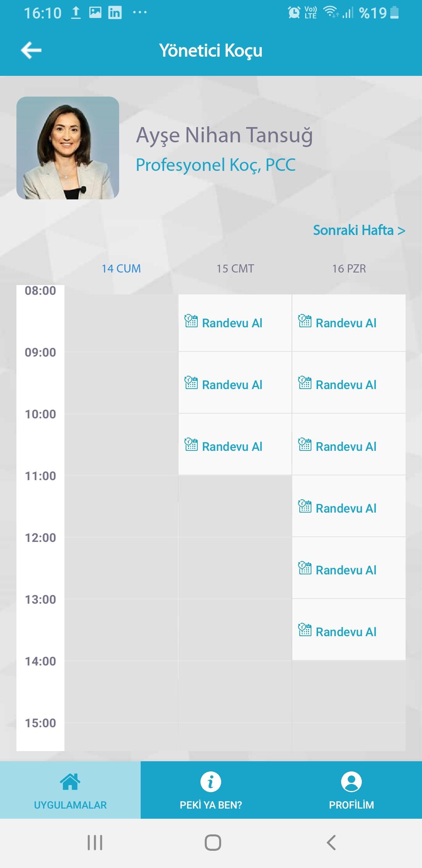Go to next week via Sonraki Hafta
422x868 pixels.
(359, 230)
